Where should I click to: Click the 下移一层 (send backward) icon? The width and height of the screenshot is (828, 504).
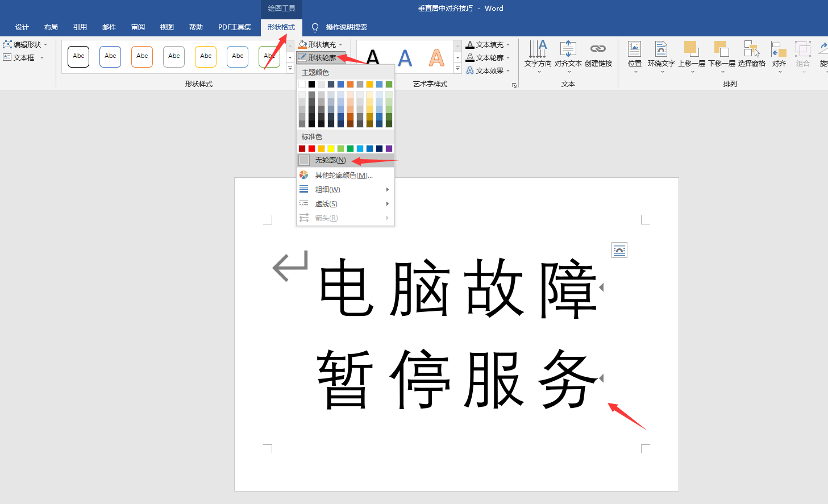click(721, 49)
